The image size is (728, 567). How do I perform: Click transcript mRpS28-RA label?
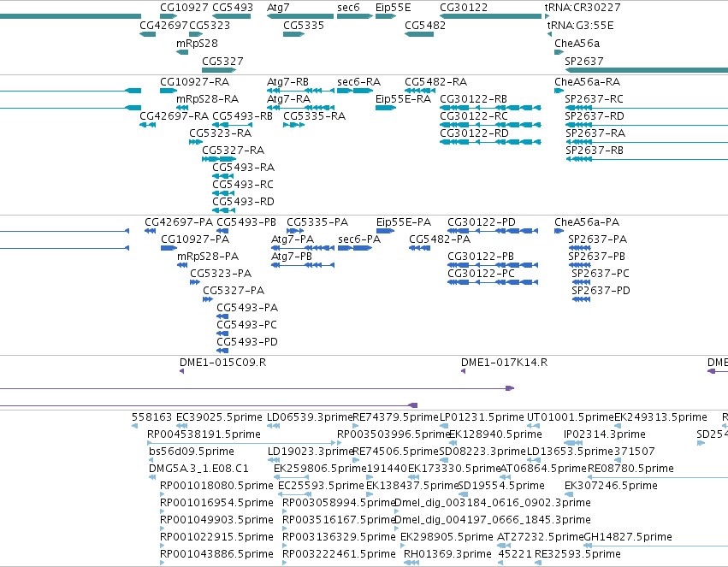(x=207, y=99)
